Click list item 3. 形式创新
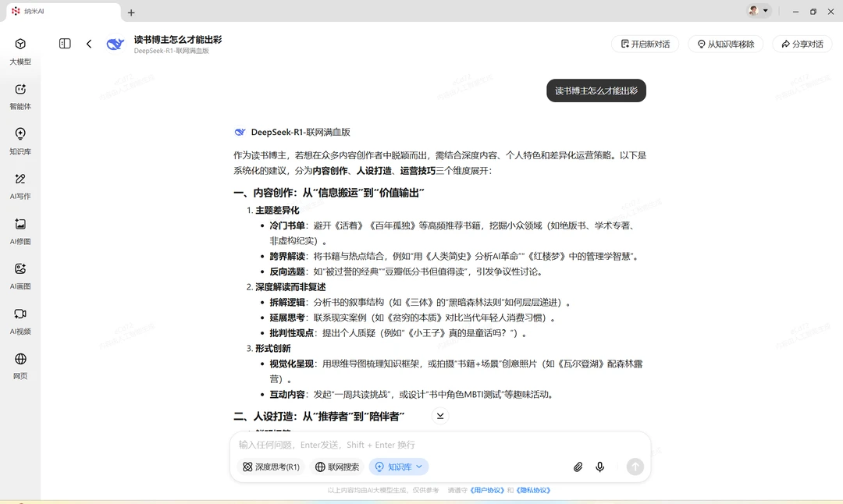The image size is (843, 504). point(269,348)
